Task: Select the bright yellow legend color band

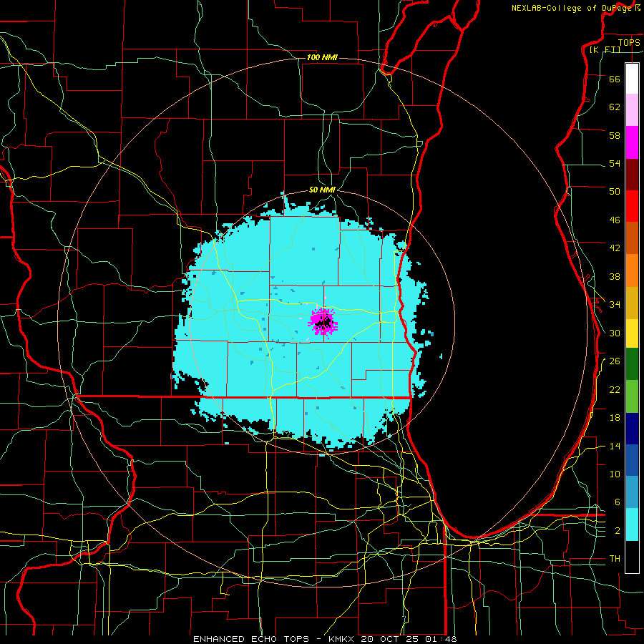Action: 632,333
